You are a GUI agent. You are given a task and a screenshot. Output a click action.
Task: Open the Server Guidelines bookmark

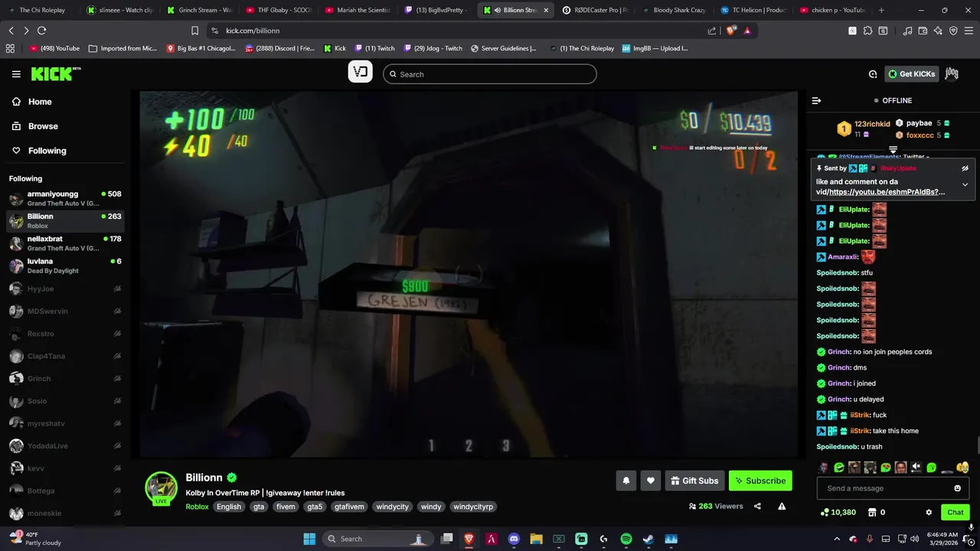[503, 48]
